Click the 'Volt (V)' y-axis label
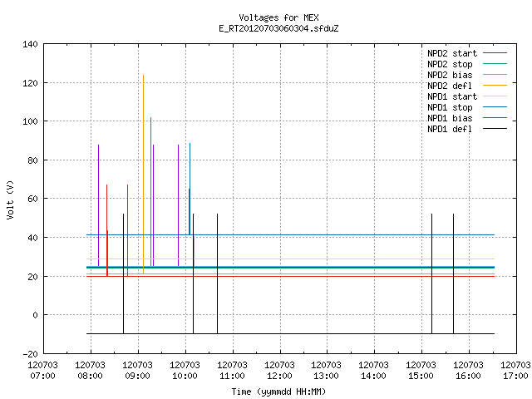The width and height of the screenshot is (532, 399). click(11, 199)
